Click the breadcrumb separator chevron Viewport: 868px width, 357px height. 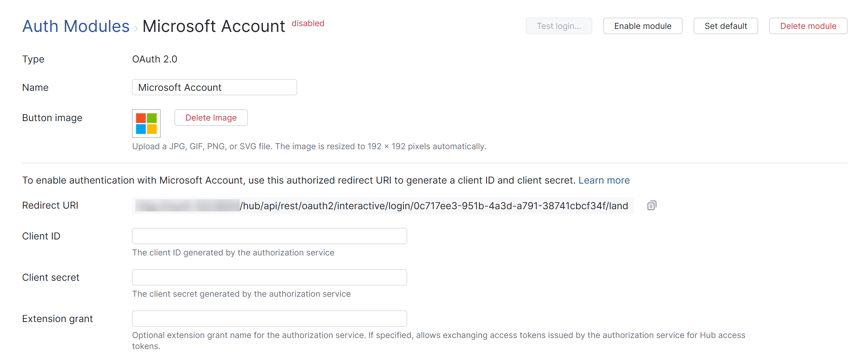tap(136, 28)
